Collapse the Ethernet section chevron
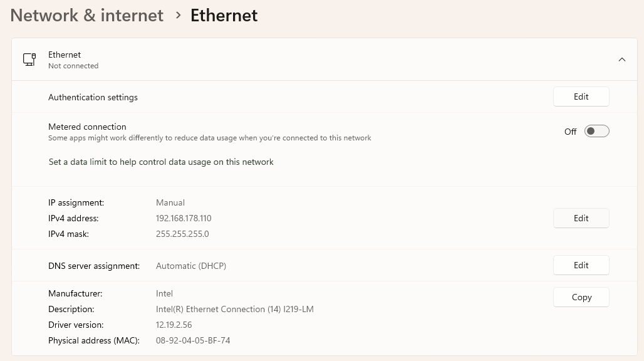 [x=622, y=60]
